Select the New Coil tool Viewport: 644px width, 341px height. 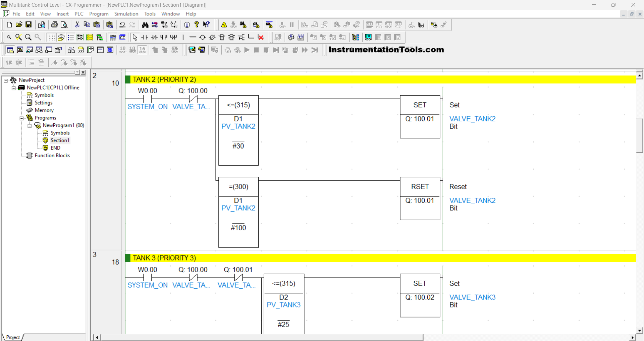coord(203,37)
